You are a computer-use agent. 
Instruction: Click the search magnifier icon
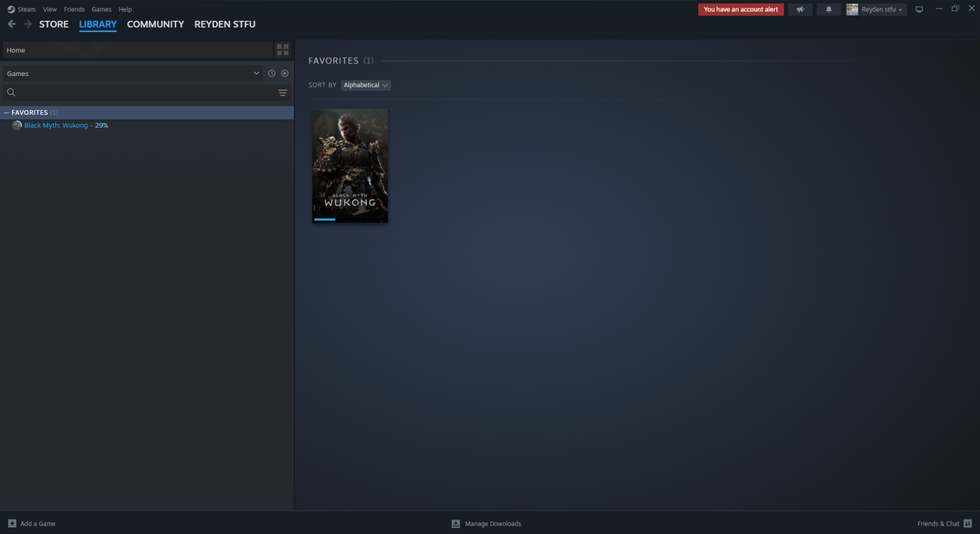(11, 93)
